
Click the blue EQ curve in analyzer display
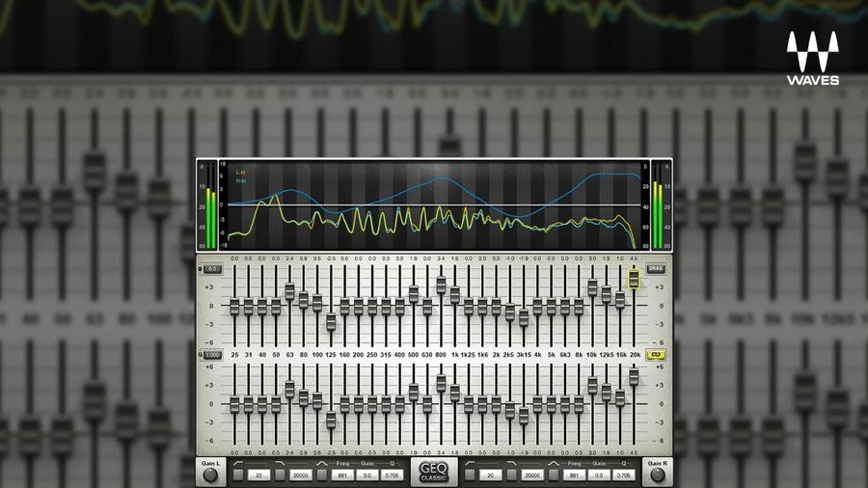pyautogui.click(x=443, y=178)
